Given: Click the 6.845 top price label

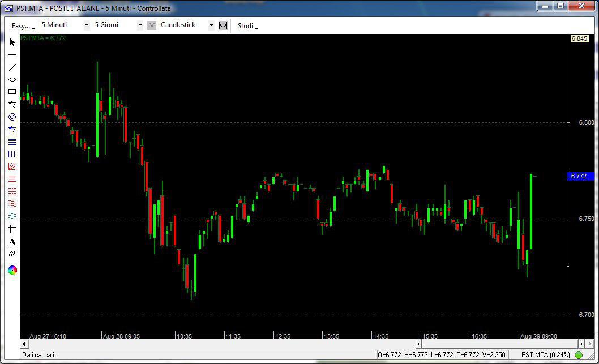Looking at the screenshot, I should point(580,38).
